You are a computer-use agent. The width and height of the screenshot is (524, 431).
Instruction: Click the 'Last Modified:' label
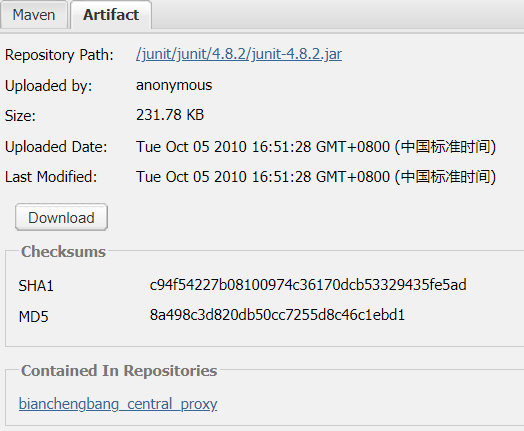click(51, 177)
